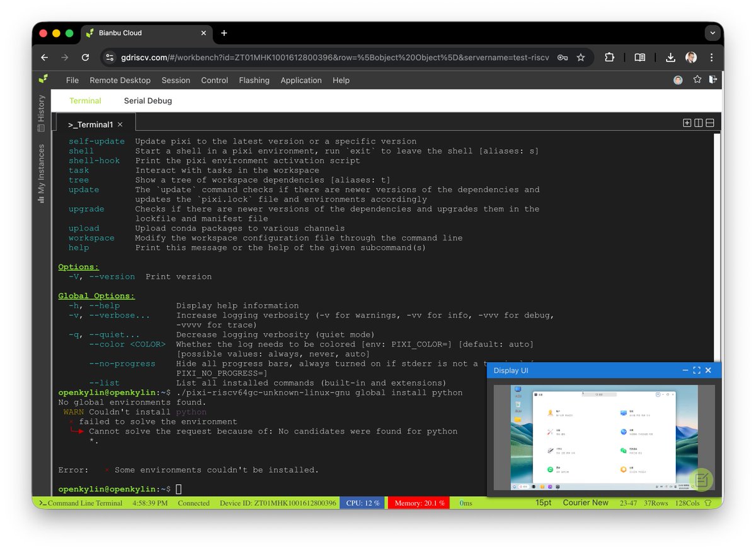Click the star favorite icon in the app menu bar
The image size is (756, 551).
point(697,79)
